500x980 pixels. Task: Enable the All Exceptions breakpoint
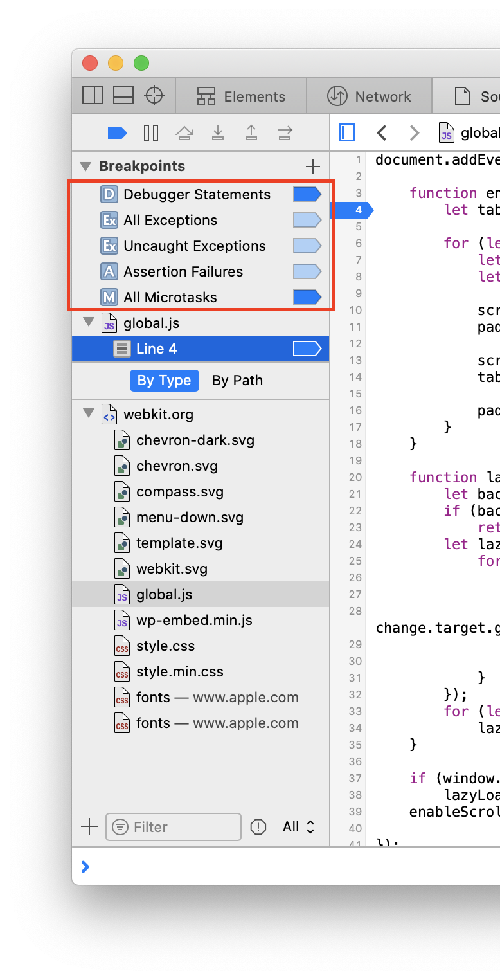(307, 220)
